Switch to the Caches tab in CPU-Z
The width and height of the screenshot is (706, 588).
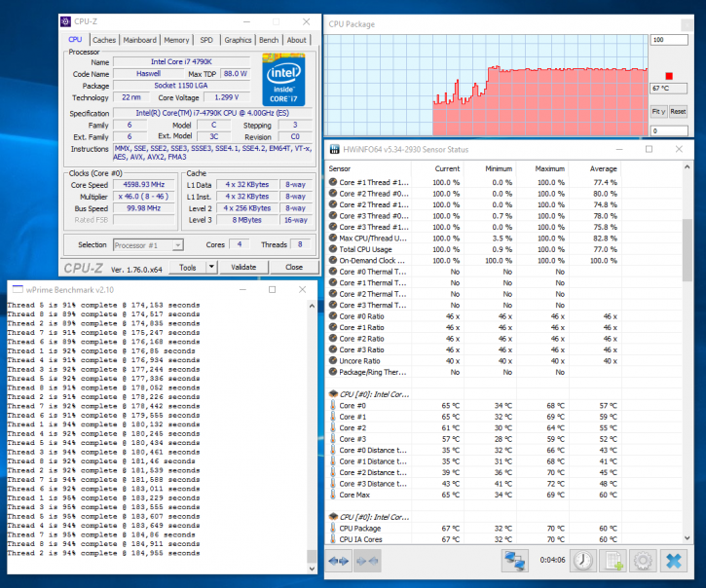104,40
